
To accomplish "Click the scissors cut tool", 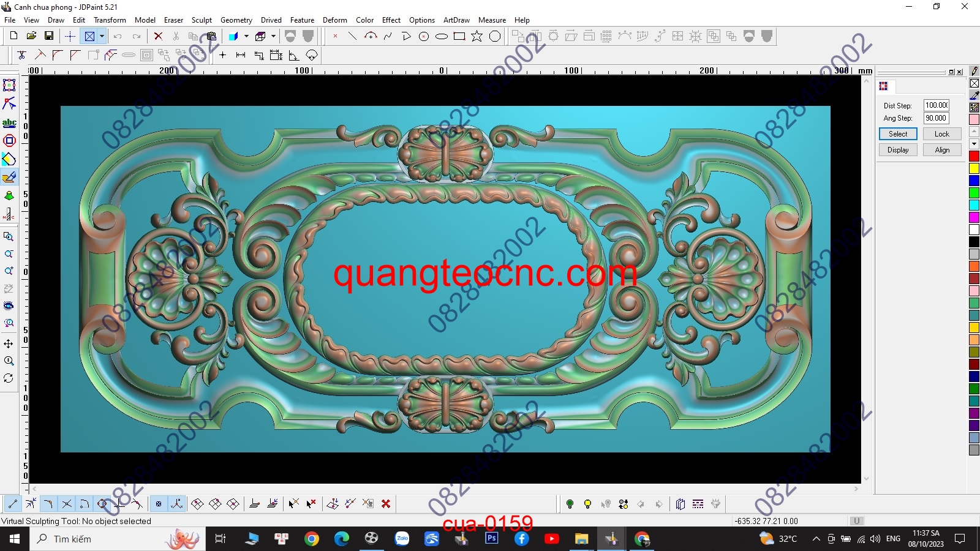I will [176, 37].
